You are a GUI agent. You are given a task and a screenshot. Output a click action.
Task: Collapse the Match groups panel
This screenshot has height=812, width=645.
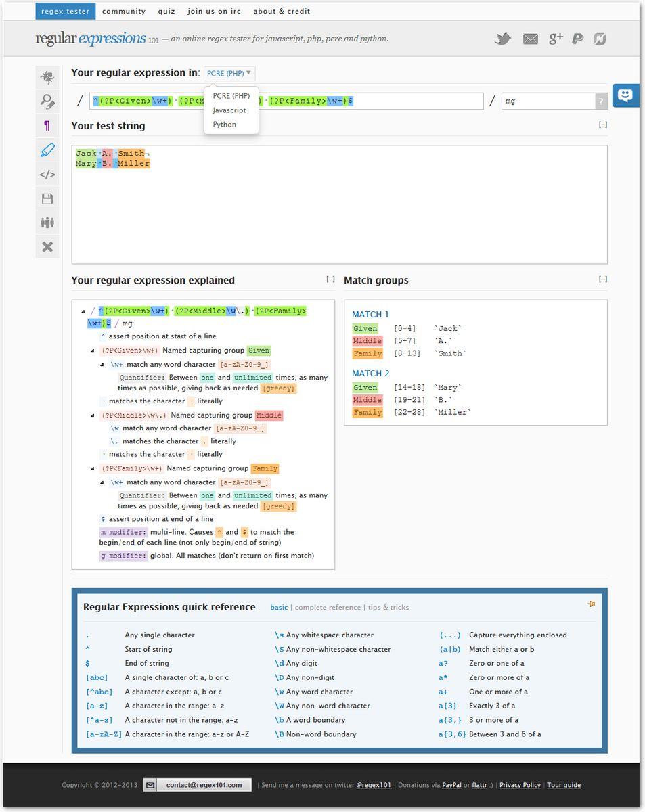602,279
